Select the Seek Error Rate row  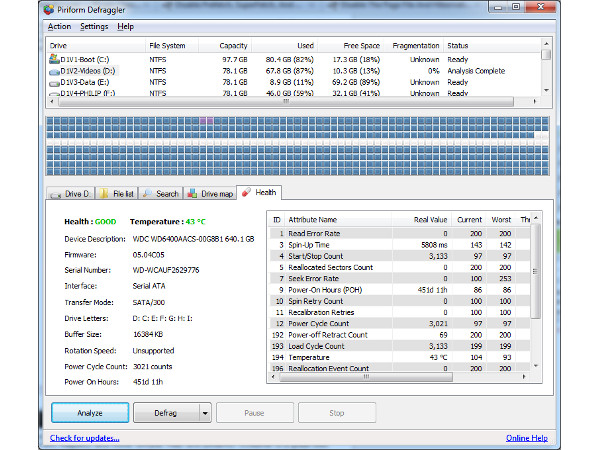[400, 279]
